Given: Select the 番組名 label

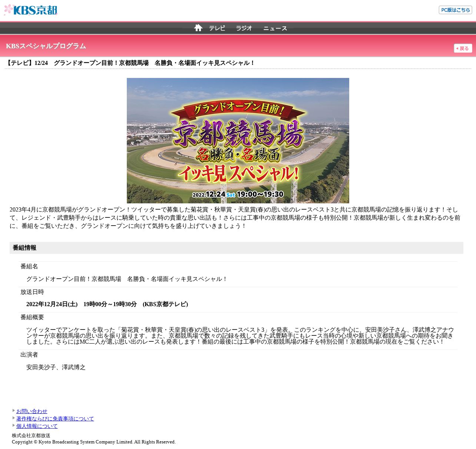Looking at the screenshot, I should point(29,266).
